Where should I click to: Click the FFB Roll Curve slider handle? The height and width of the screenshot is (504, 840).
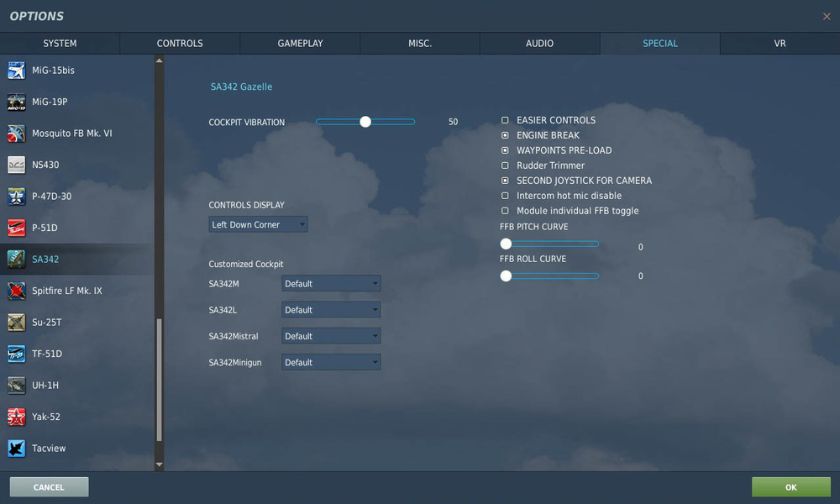click(506, 276)
